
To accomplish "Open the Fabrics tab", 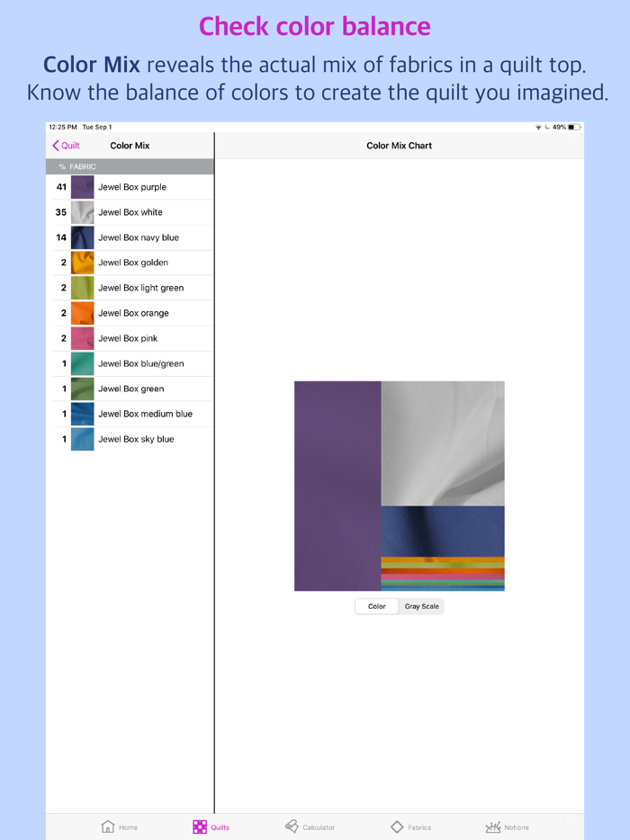I will 410,827.
